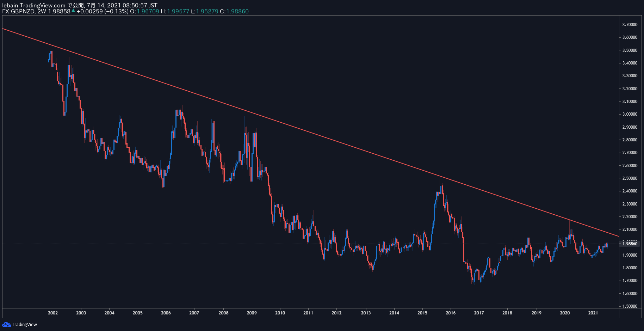Click the 1.50000 price axis label
Screen dimensions: 644x331
pos(630,306)
